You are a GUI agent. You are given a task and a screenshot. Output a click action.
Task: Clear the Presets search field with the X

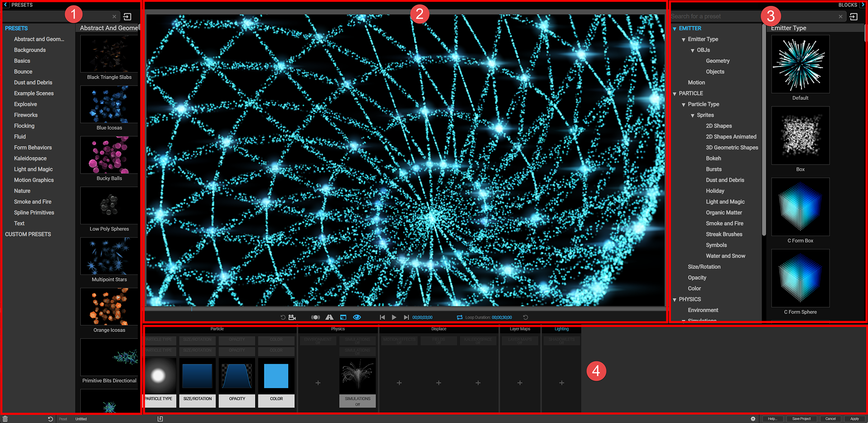click(x=114, y=17)
